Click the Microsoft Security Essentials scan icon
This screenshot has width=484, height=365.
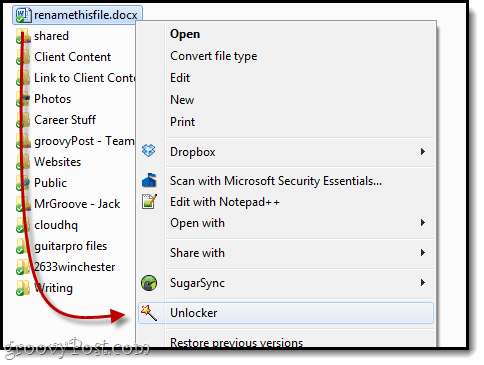click(x=149, y=180)
